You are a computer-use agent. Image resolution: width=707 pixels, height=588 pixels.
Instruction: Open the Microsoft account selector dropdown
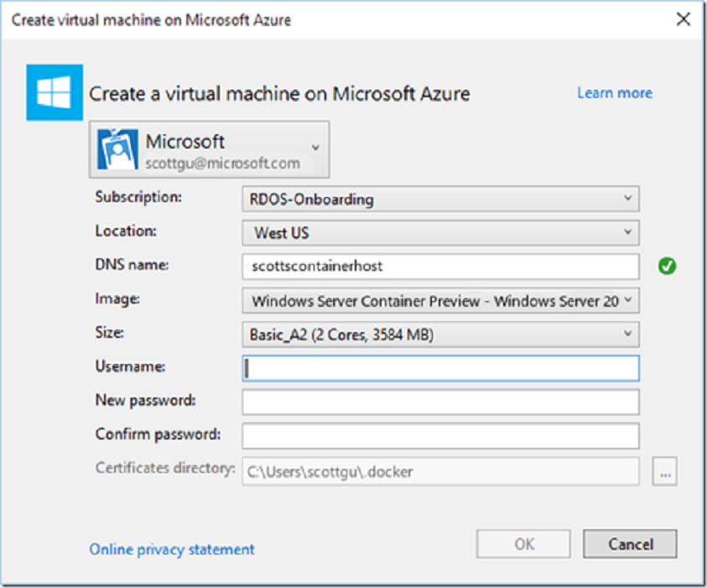(209, 149)
